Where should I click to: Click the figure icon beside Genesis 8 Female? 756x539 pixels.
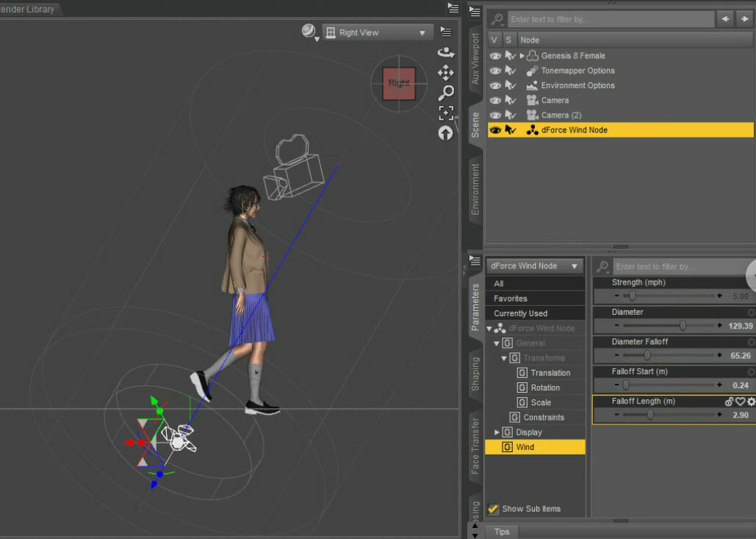coord(532,55)
